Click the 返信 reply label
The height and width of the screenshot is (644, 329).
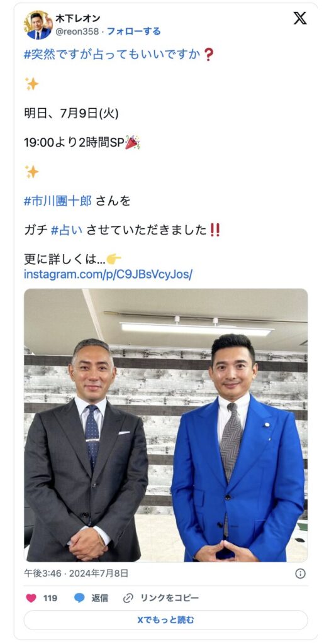pos(100,598)
